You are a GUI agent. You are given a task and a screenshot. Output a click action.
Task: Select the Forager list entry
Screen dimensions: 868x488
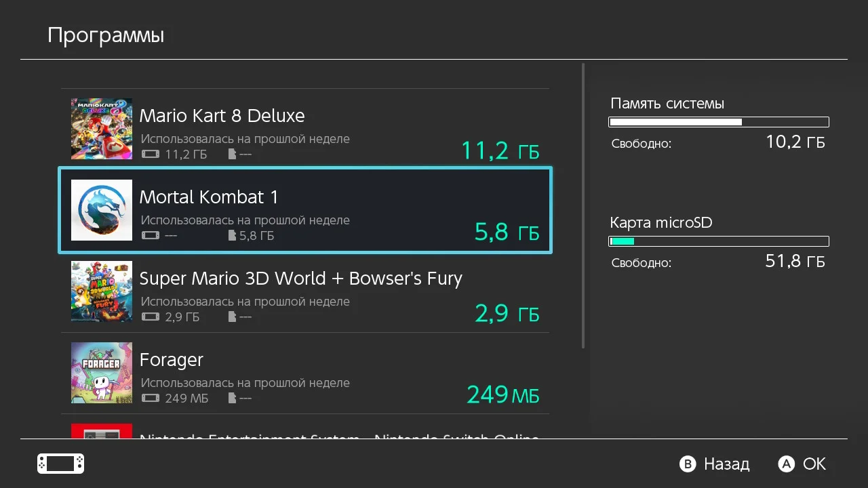(x=305, y=373)
